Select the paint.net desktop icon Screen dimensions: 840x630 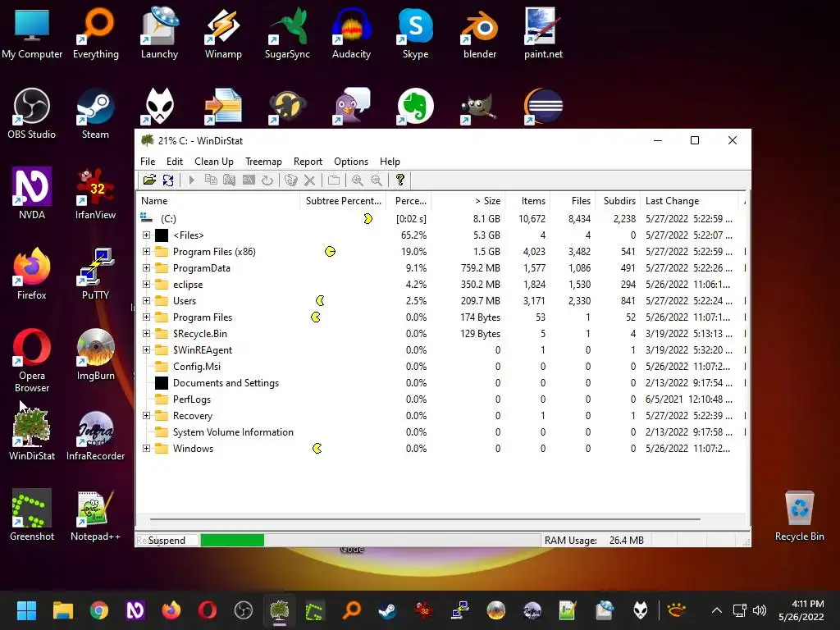pos(543,33)
